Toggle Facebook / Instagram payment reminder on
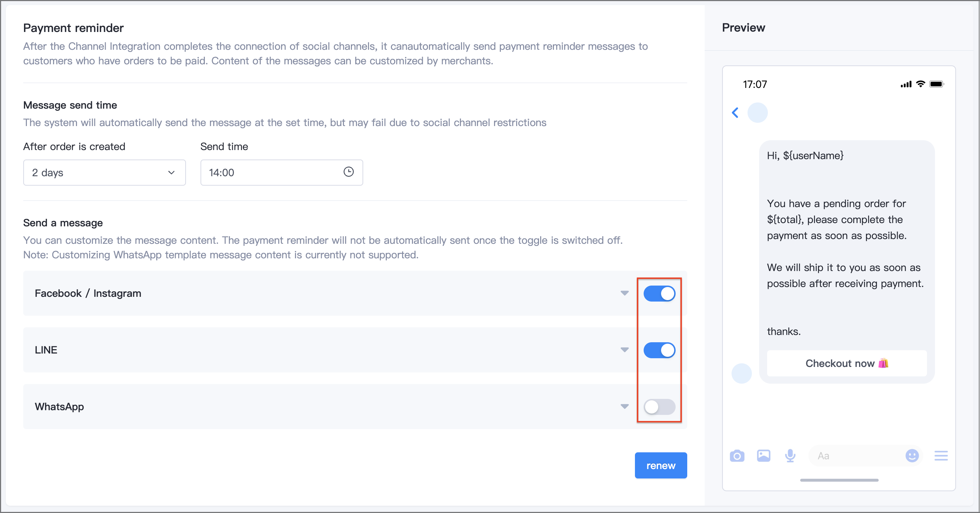This screenshot has width=980, height=513. [x=660, y=294]
